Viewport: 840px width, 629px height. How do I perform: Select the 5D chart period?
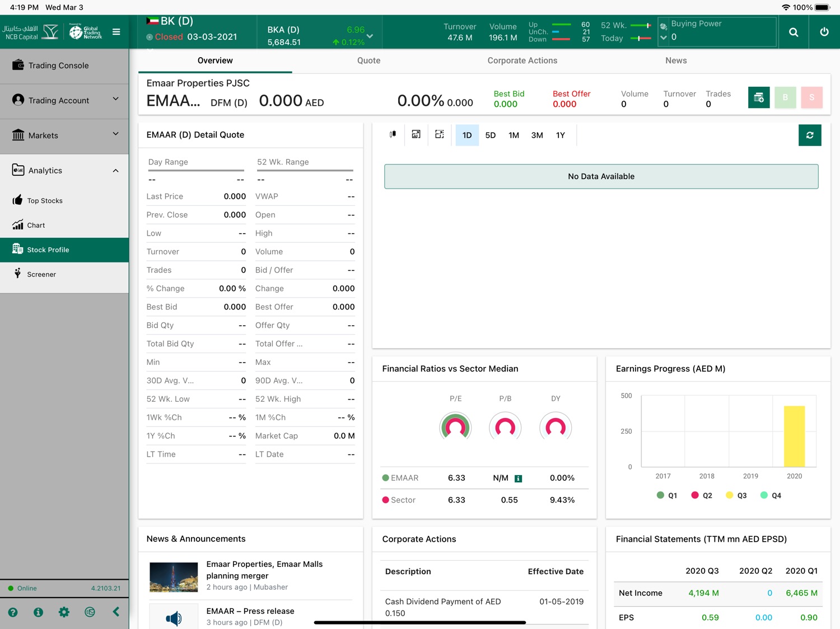tap(491, 135)
